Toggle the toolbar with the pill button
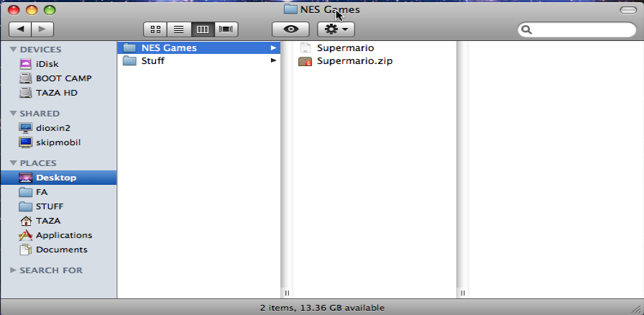The image size is (644, 315). (628, 10)
